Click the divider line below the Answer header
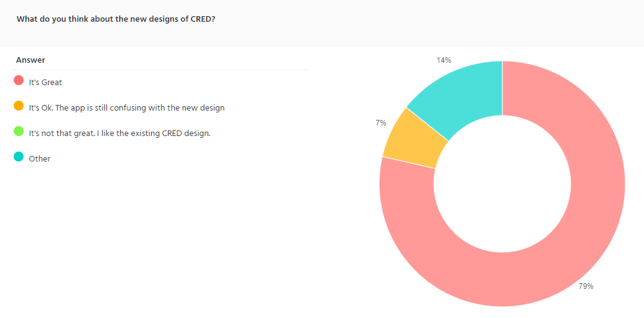 [x=162, y=70]
